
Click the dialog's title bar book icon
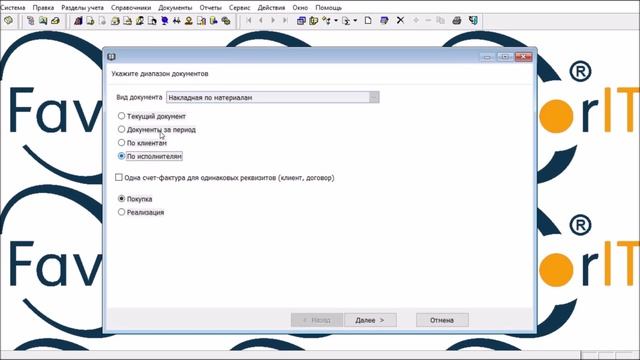[x=111, y=57]
